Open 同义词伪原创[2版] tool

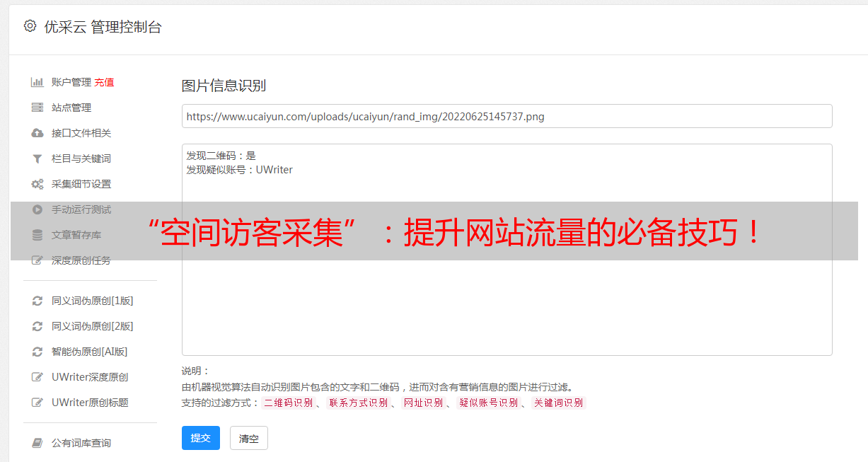[93, 326]
